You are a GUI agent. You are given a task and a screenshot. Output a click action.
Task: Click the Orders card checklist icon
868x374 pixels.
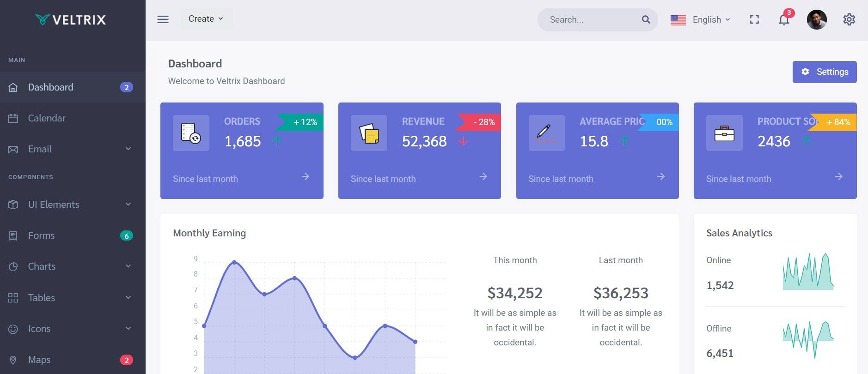pos(191,133)
